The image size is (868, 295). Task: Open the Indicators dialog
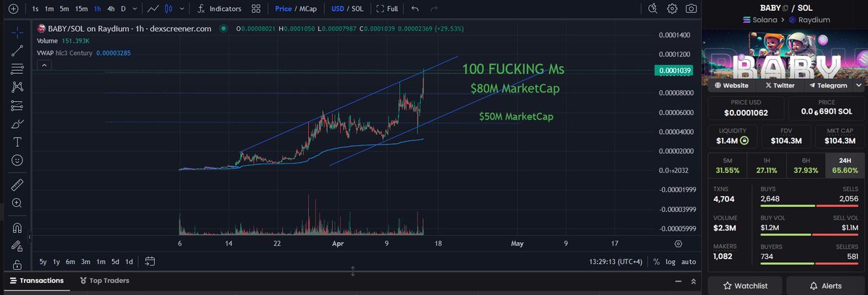pyautogui.click(x=219, y=9)
